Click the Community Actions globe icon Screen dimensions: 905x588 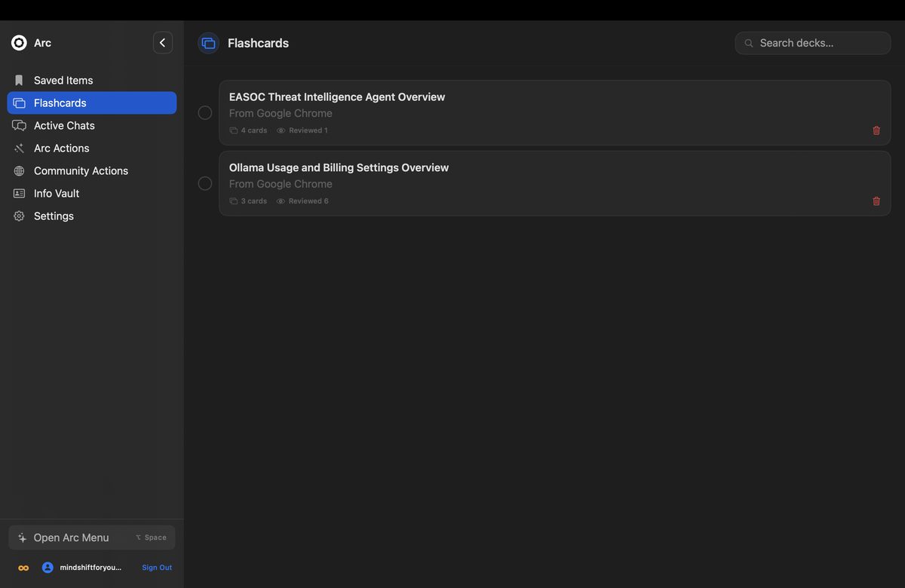pyautogui.click(x=19, y=170)
